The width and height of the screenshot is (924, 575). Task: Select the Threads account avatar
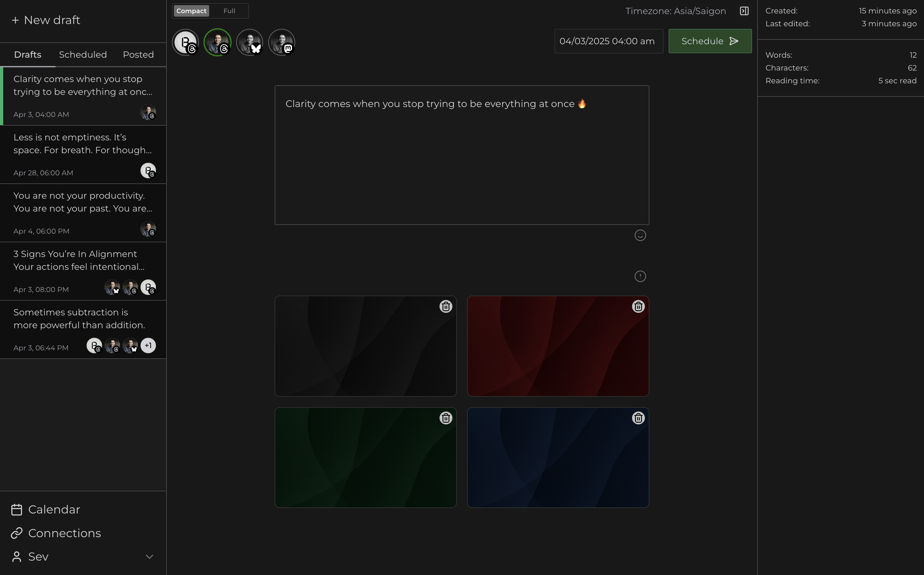tap(217, 42)
